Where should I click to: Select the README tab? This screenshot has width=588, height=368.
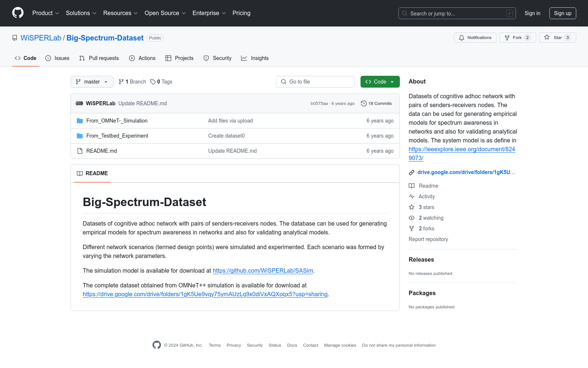pos(92,173)
